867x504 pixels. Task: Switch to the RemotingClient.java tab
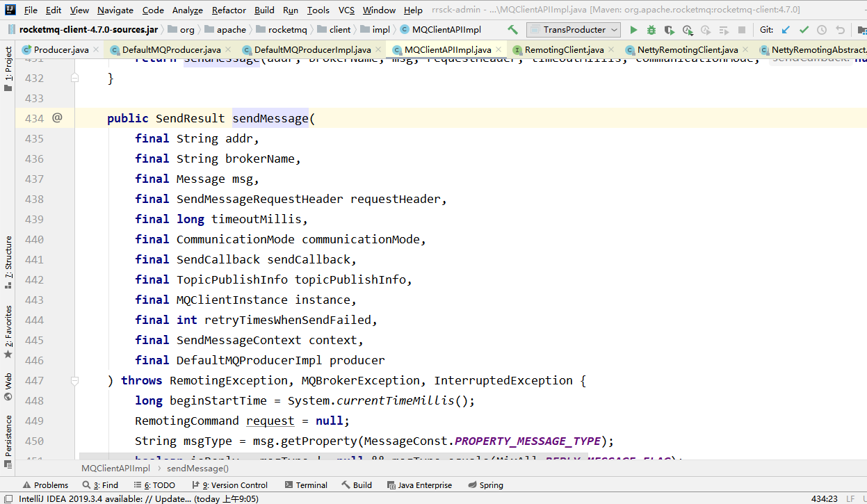(x=564, y=50)
